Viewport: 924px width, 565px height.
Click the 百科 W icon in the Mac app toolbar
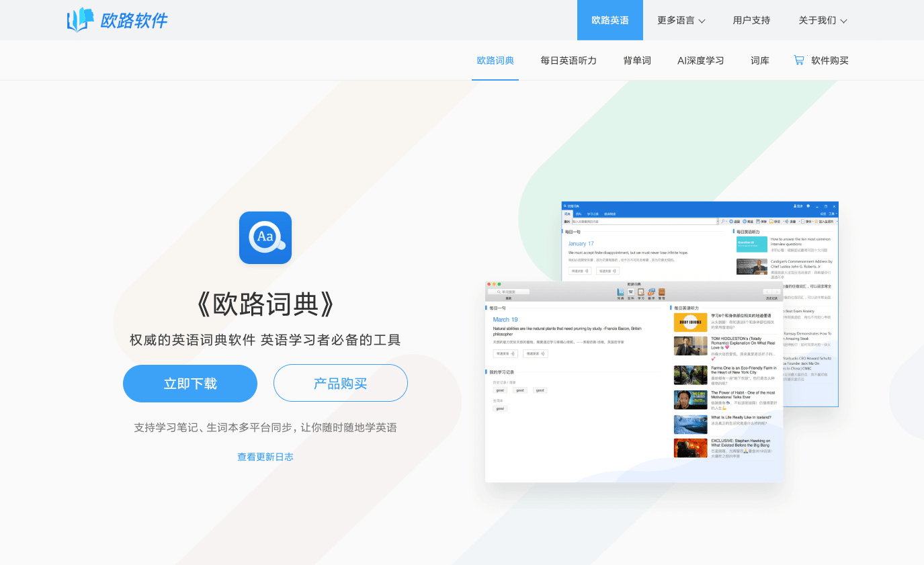[x=631, y=293]
